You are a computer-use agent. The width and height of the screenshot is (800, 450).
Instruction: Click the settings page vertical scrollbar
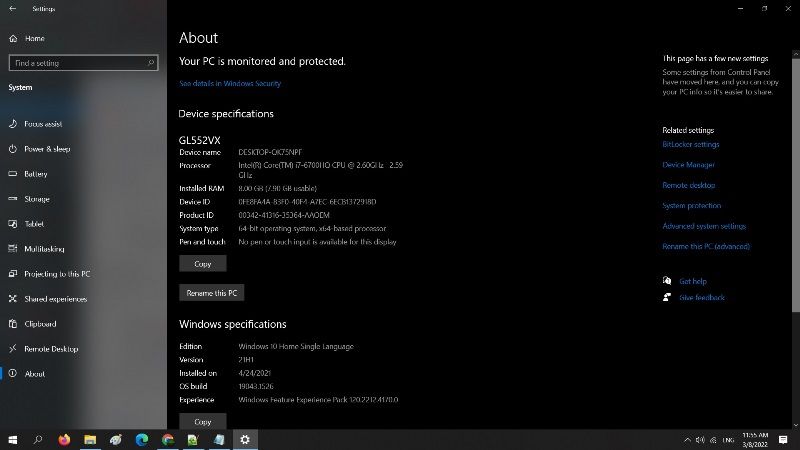[795, 184]
